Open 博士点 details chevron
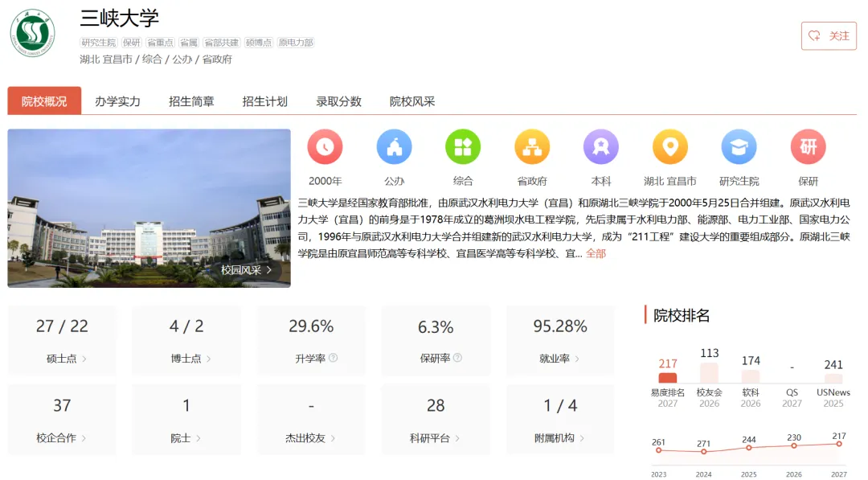 click(209, 359)
